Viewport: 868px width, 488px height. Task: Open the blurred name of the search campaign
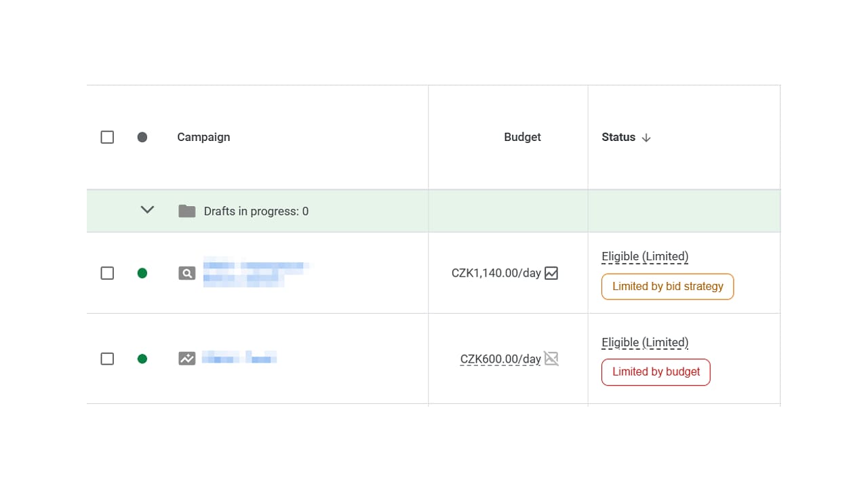(258, 273)
